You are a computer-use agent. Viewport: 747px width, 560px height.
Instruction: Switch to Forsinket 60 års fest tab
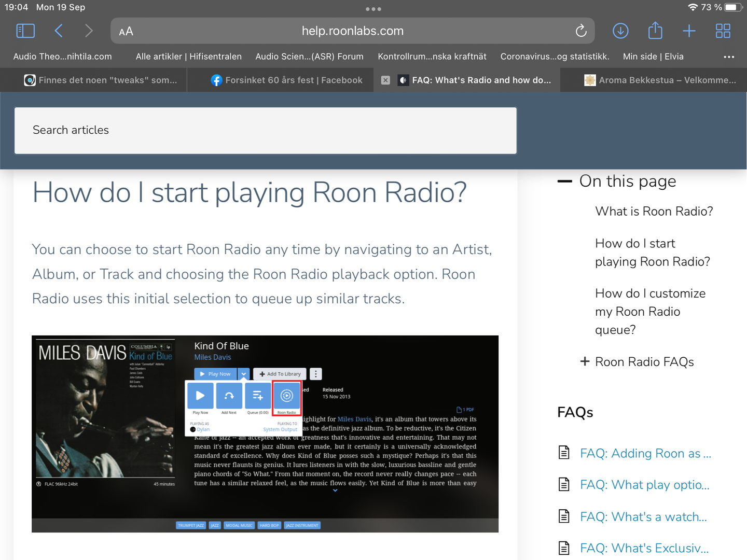click(280, 80)
